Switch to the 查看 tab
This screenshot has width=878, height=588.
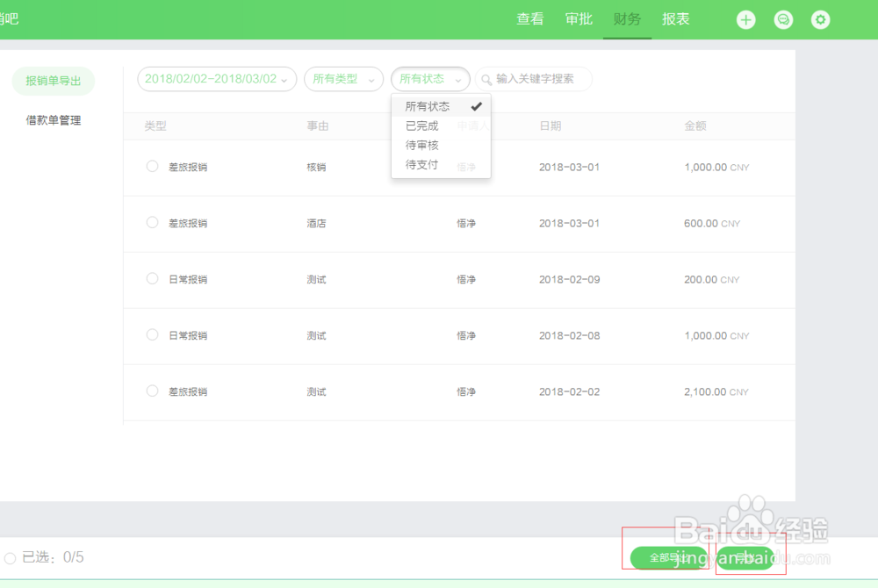(529, 19)
